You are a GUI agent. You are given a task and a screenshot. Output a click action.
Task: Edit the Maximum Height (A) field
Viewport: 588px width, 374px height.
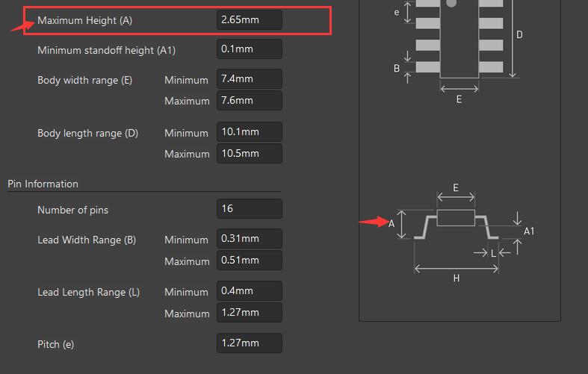tap(250, 20)
